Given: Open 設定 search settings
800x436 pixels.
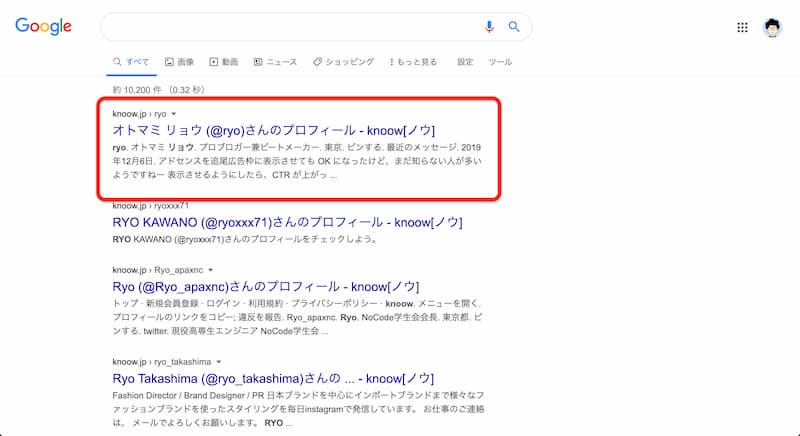Looking at the screenshot, I should pyautogui.click(x=465, y=62).
